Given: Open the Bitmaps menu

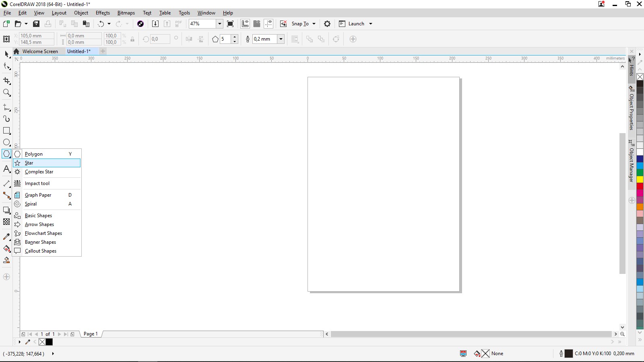Looking at the screenshot, I should click(126, 12).
